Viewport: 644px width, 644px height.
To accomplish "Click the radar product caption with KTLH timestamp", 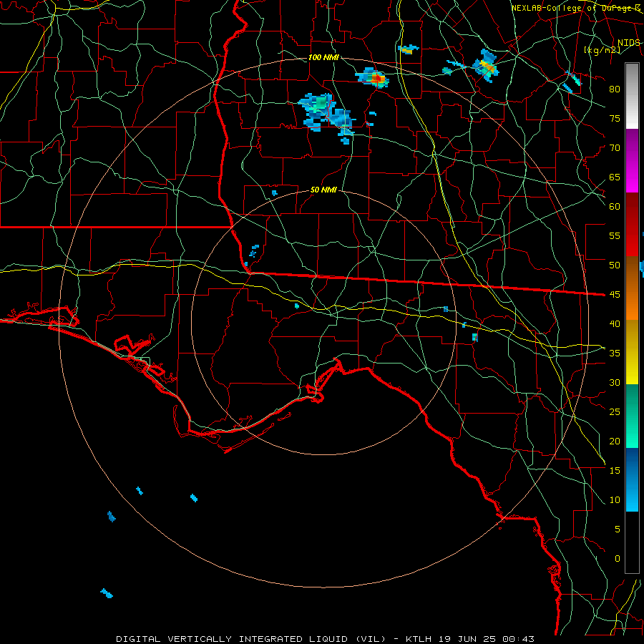I will 326,639.
